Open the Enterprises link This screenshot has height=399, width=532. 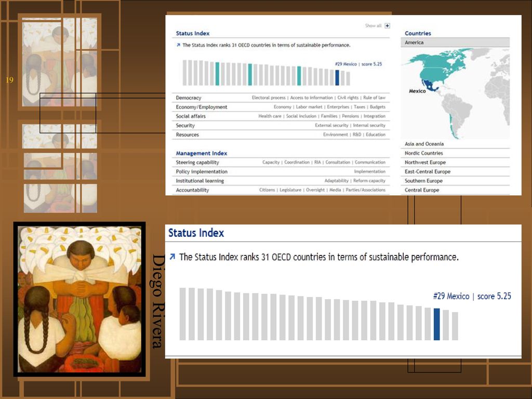pos(338,107)
